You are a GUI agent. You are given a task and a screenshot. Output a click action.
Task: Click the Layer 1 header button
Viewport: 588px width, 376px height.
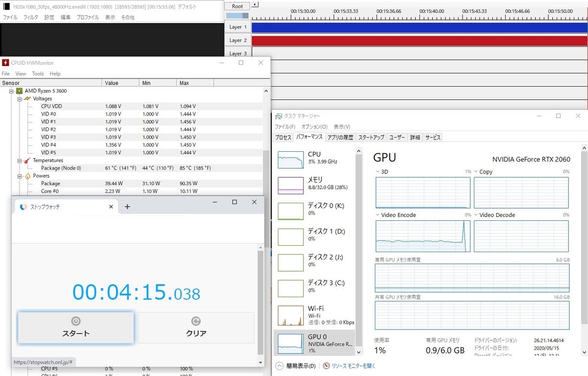click(238, 27)
